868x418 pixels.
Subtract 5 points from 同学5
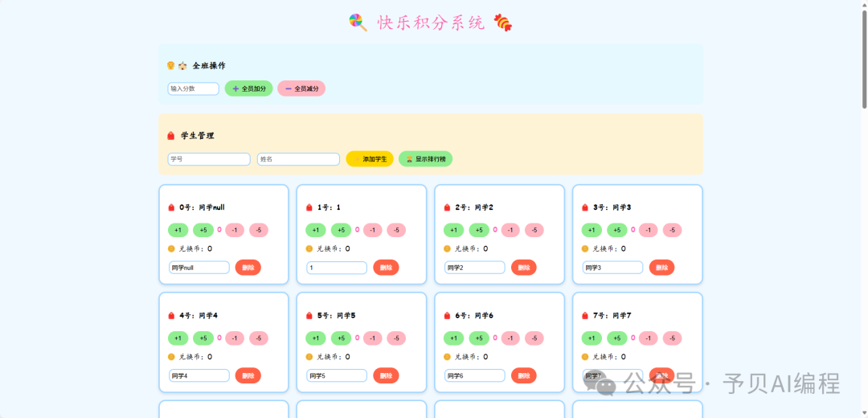[x=397, y=338]
